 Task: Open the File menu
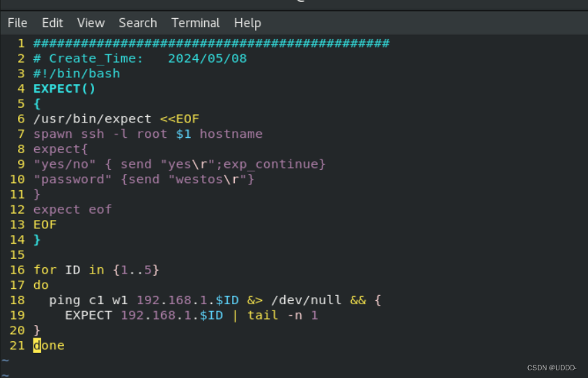(17, 23)
